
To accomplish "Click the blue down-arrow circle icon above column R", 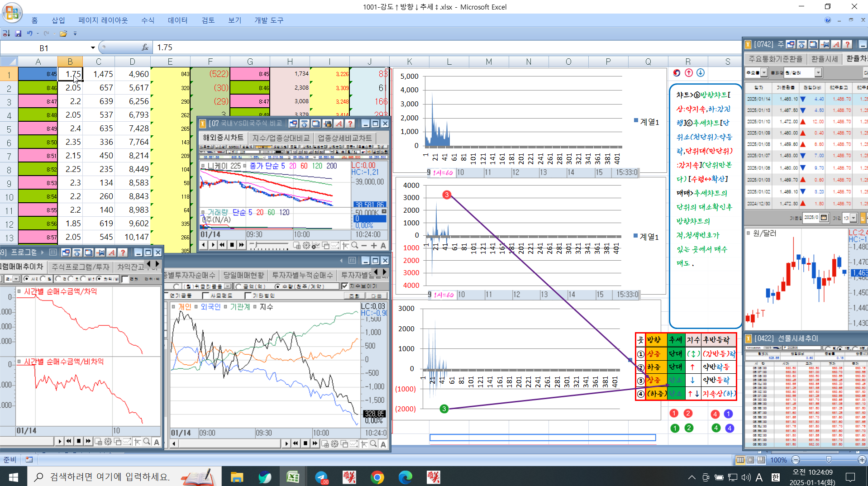I will pyautogui.click(x=701, y=72).
